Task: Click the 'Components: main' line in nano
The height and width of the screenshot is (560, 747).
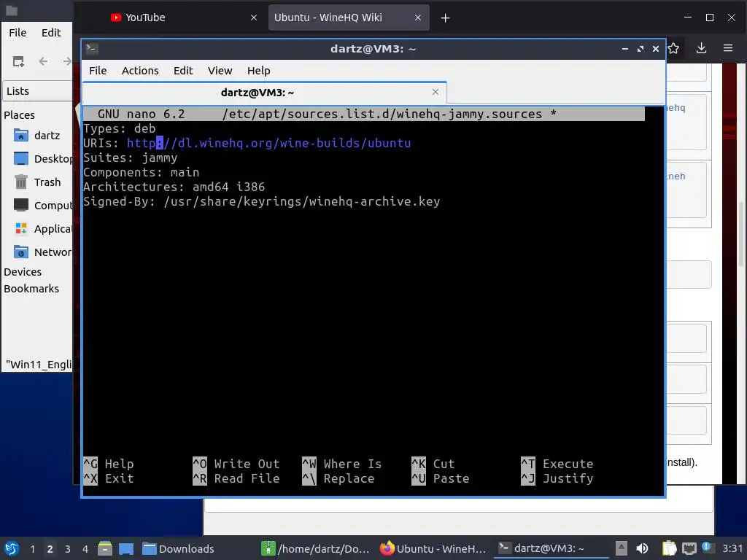Action: click(142, 172)
